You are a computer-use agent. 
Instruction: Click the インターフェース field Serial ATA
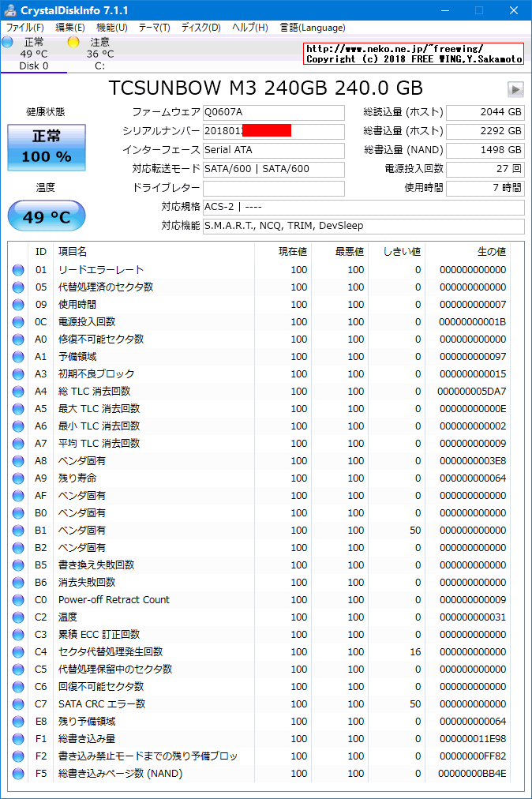tap(274, 150)
